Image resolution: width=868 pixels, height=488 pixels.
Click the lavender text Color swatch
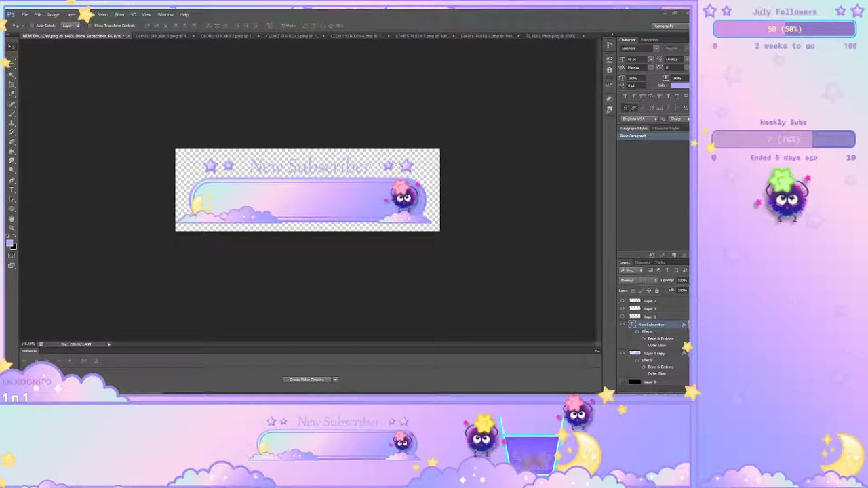680,85
